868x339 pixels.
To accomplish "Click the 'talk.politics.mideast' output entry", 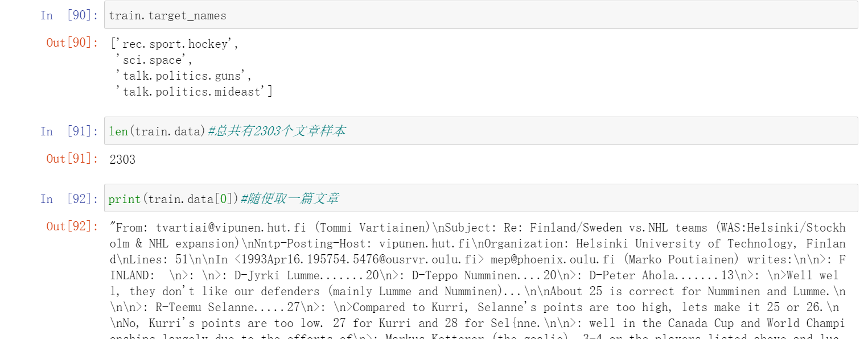I will tap(192, 92).
